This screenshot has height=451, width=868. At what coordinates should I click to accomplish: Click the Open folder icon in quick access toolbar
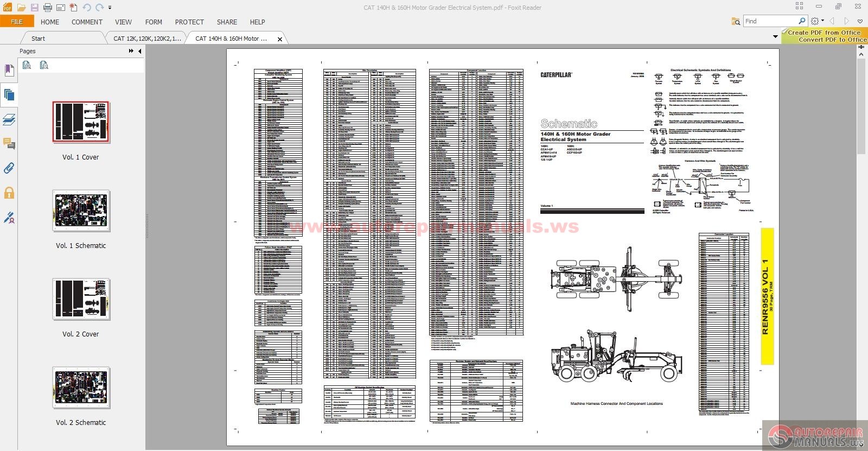21,8
